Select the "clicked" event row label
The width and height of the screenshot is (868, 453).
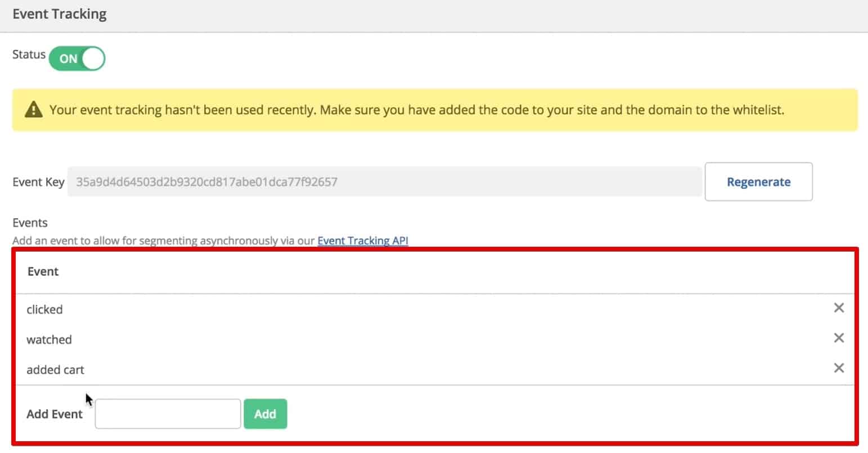(x=44, y=309)
